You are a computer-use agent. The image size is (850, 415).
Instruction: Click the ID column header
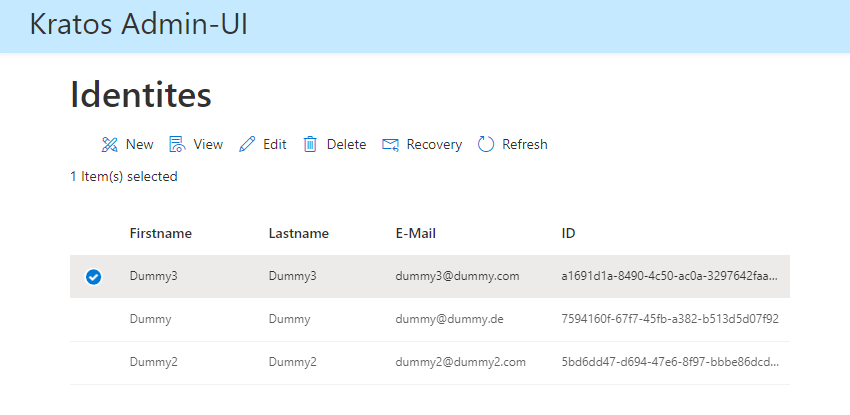click(568, 234)
